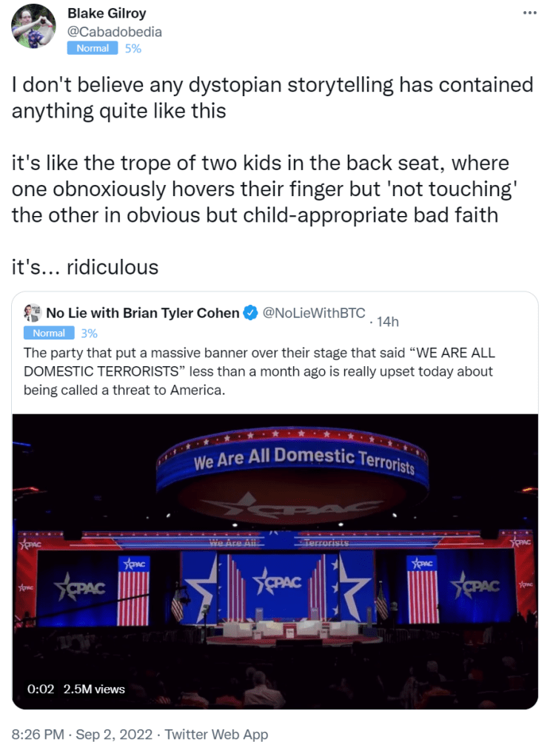Open the 8:26 PM · Sep 2, 2022 timestamp
The width and height of the screenshot is (553, 756).
click(x=82, y=735)
